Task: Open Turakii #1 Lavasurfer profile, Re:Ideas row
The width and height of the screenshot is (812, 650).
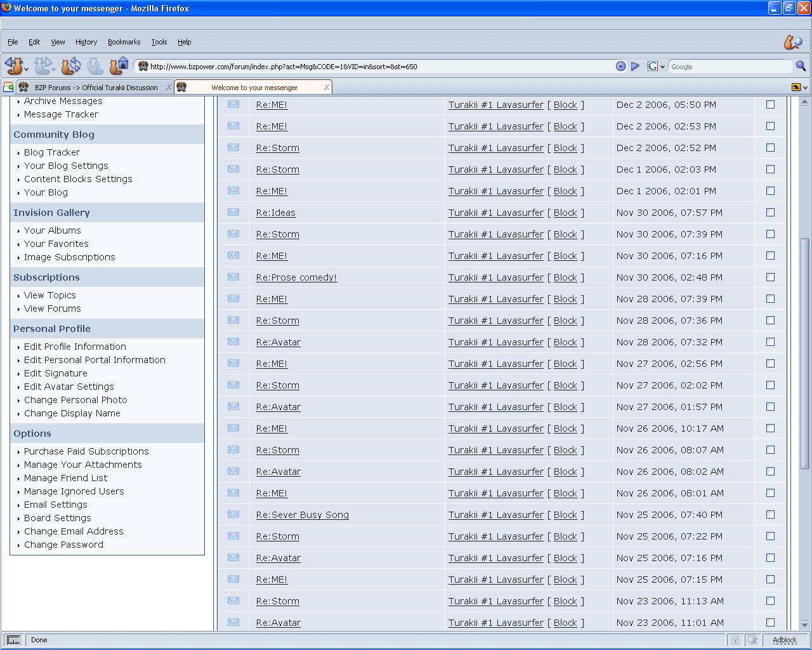Action: coord(496,213)
